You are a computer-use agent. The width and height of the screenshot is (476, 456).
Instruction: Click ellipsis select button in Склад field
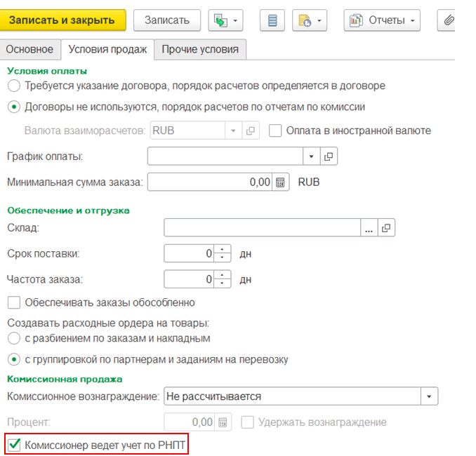[x=369, y=228]
